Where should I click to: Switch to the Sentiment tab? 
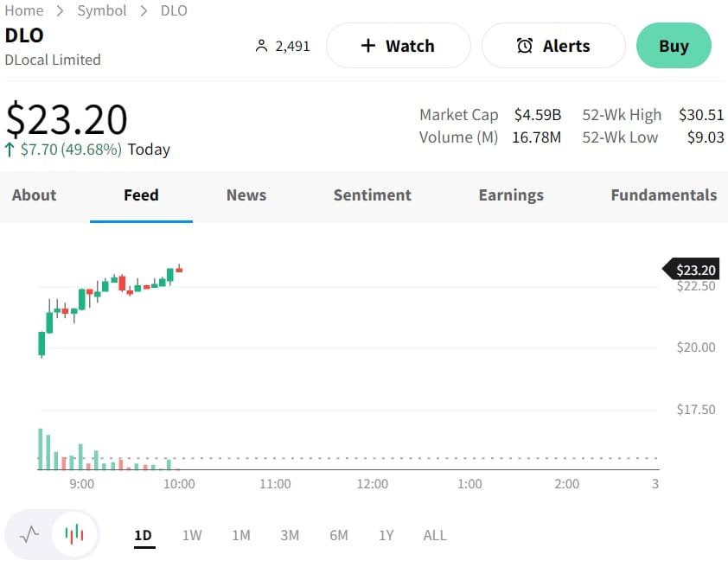(x=373, y=194)
